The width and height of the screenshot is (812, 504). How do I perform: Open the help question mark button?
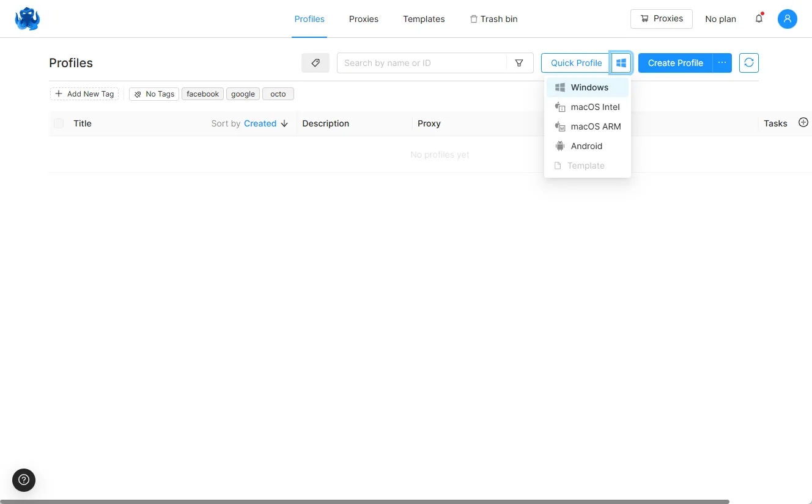[23, 480]
